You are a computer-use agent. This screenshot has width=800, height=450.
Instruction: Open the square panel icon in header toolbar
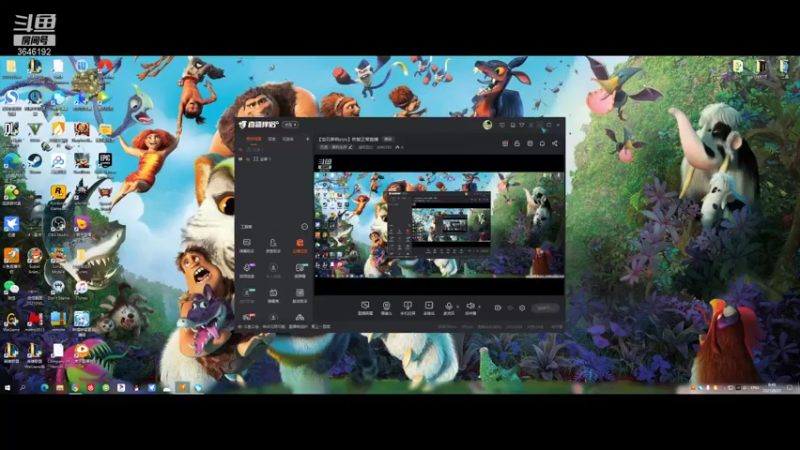(x=530, y=143)
